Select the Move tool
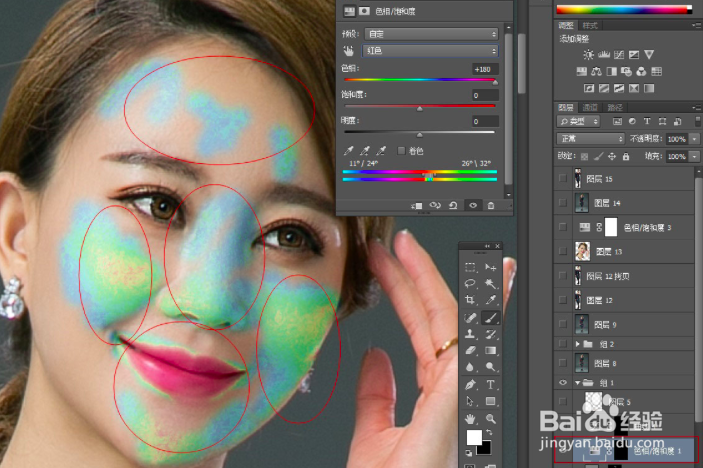703x468 pixels. click(490, 268)
